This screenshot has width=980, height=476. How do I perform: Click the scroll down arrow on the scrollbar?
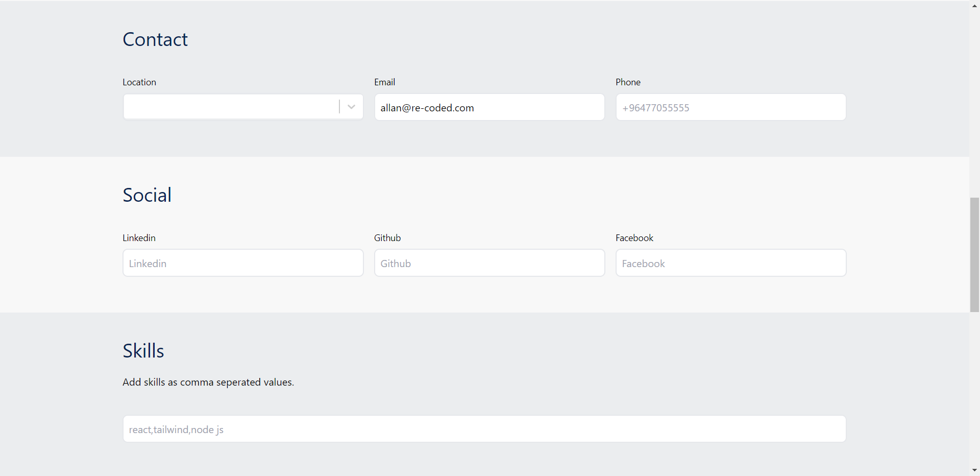tap(975, 470)
